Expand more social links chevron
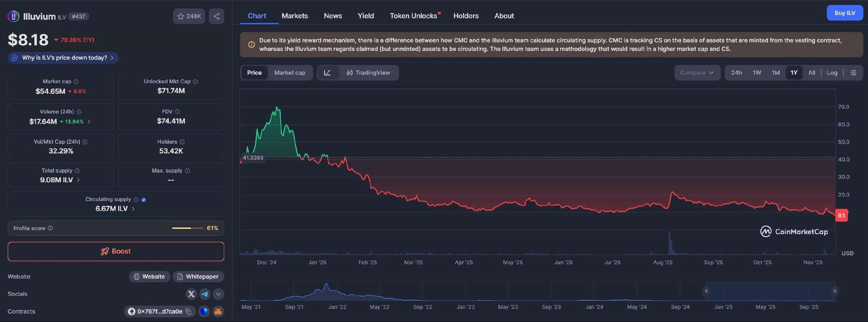The image size is (868, 322). pyautogui.click(x=218, y=294)
